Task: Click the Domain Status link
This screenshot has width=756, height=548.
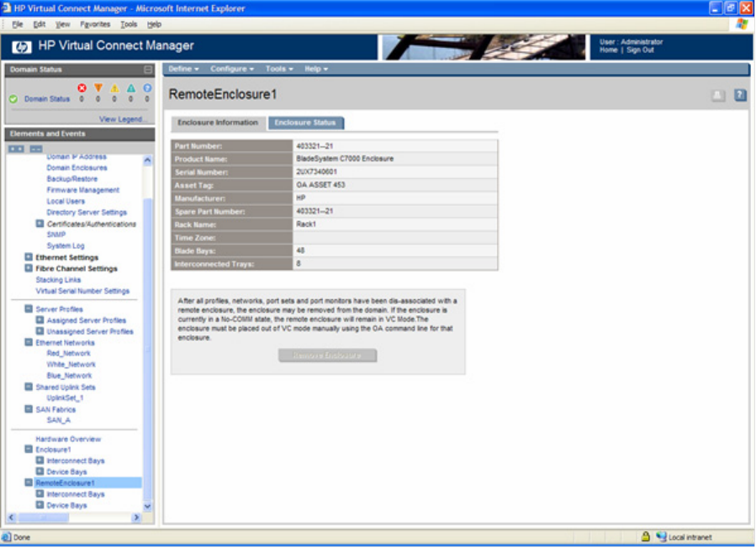Action: click(47, 99)
